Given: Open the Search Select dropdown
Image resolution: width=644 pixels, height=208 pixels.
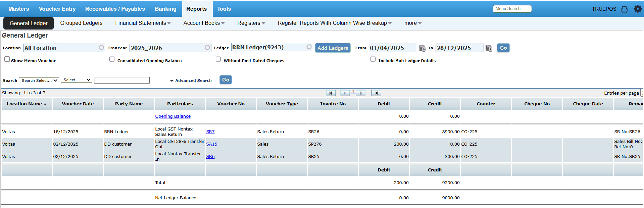Looking at the screenshot, I should [39, 81].
